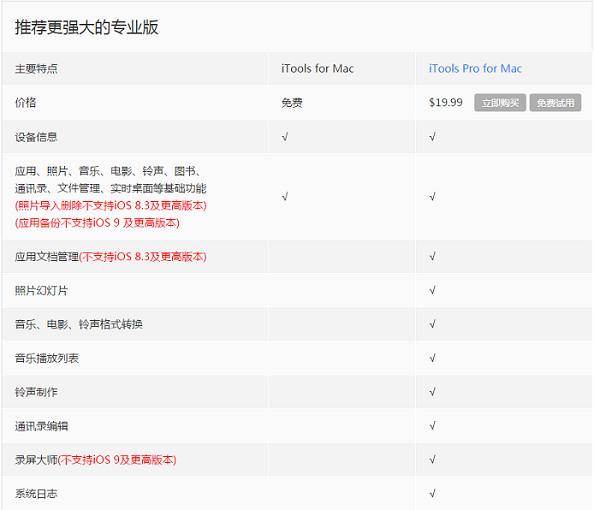This screenshot has height=510, width=594.
Task: Select the iTools for Mac column header
Action: pyautogui.click(x=317, y=69)
